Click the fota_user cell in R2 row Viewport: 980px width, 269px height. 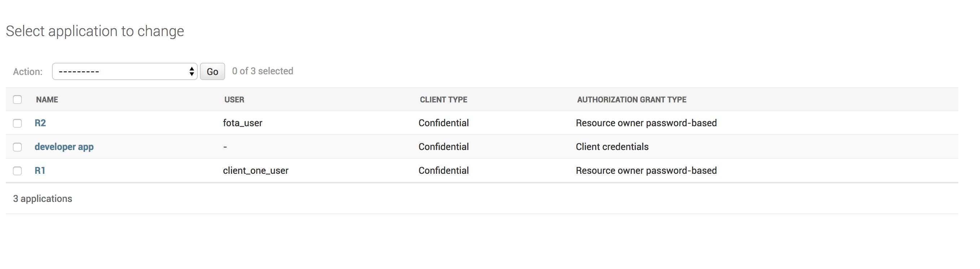tap(242, 123)
